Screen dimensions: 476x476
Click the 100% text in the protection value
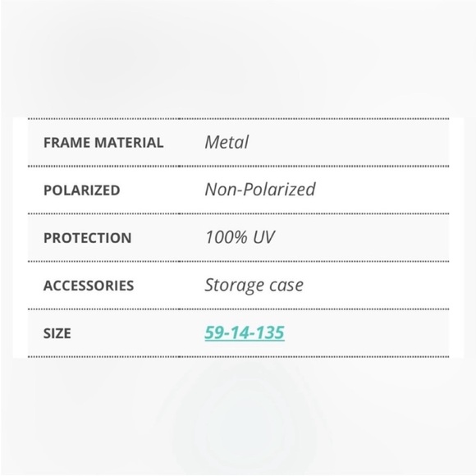[227, 237]
